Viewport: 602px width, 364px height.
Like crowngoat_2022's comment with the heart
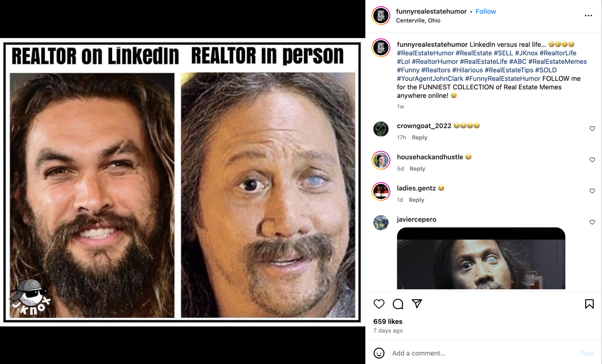[x=592, y=128]
